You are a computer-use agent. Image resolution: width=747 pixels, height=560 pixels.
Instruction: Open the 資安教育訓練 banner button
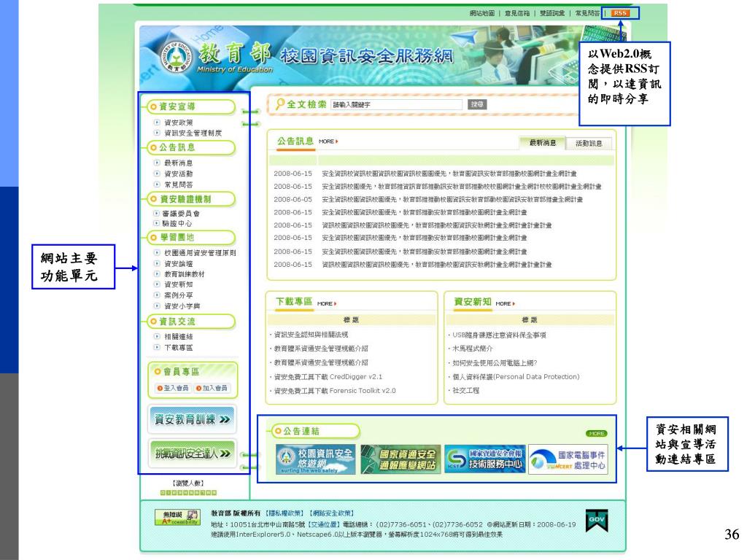coord(192,419)
